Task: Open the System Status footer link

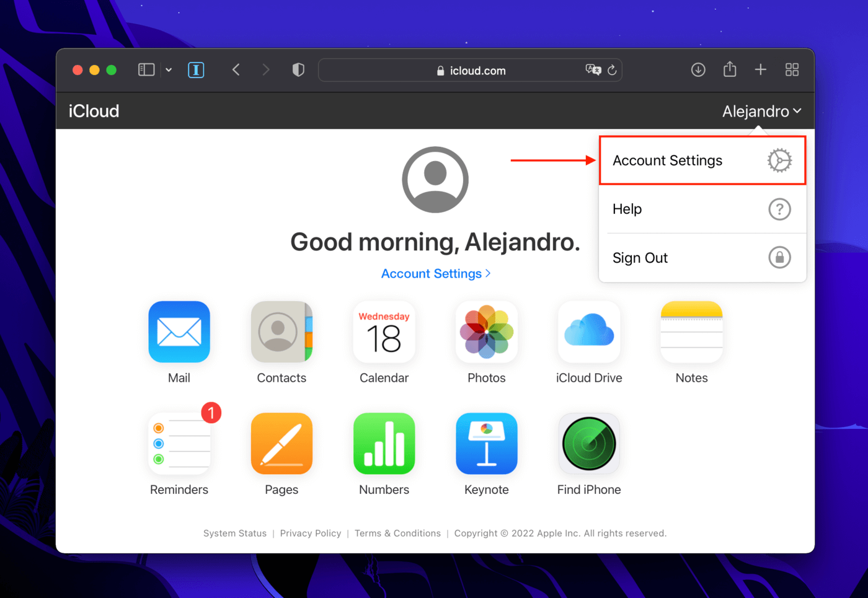Action: point(235,534)
